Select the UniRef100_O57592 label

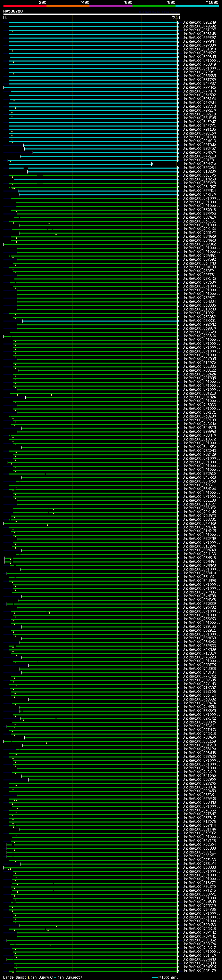[x=199, y=259]
